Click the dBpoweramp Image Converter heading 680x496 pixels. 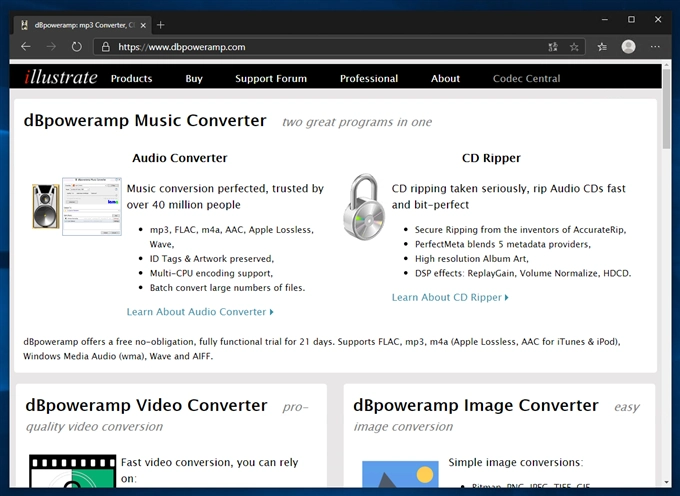click(476, 405)
